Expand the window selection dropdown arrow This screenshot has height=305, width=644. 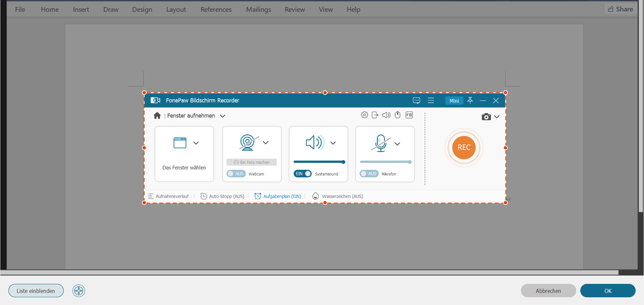(196, 143)
